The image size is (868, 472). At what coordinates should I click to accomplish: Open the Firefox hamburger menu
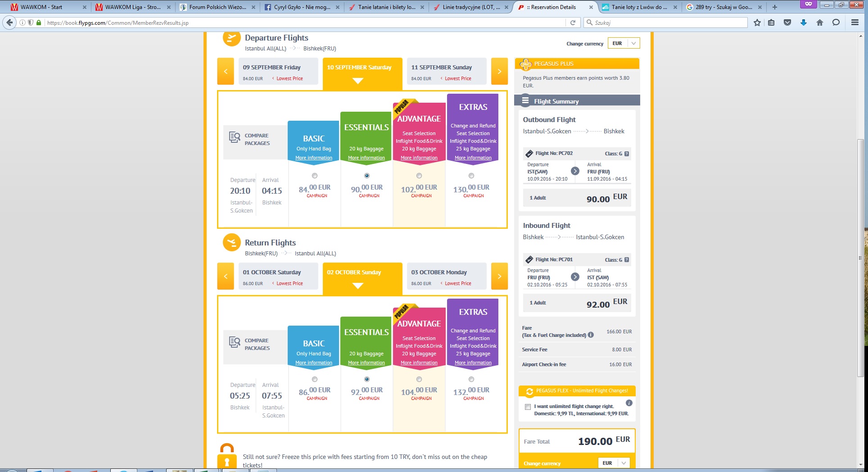(x=855, y=23)
